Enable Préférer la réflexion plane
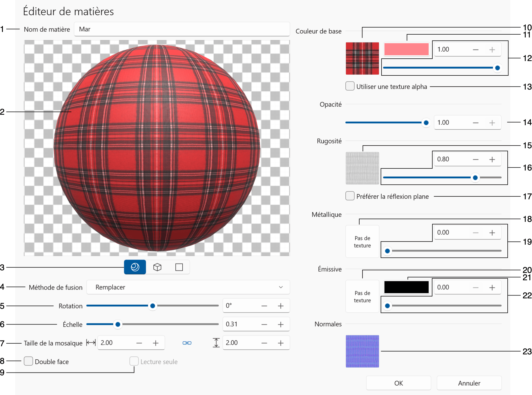The image size is (532, 395). [x=350, y=196]
